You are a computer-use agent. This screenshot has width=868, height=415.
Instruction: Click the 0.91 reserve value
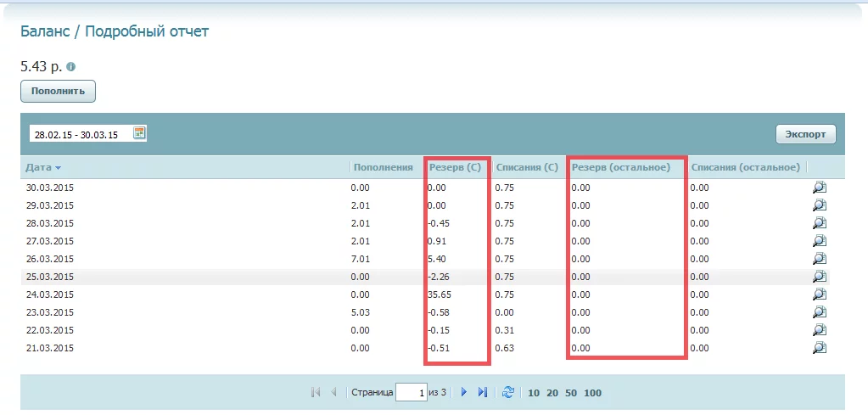437,241
